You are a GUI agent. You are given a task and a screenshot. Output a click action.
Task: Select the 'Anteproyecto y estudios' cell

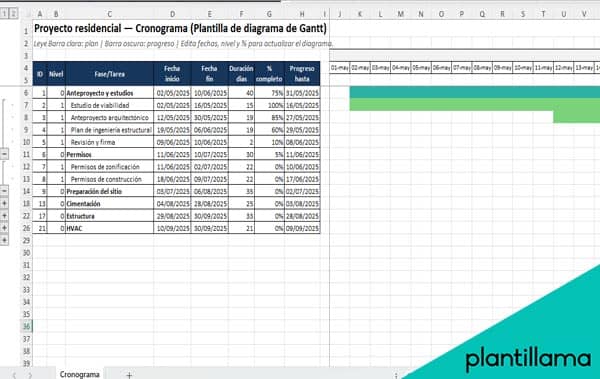(109, 93)
